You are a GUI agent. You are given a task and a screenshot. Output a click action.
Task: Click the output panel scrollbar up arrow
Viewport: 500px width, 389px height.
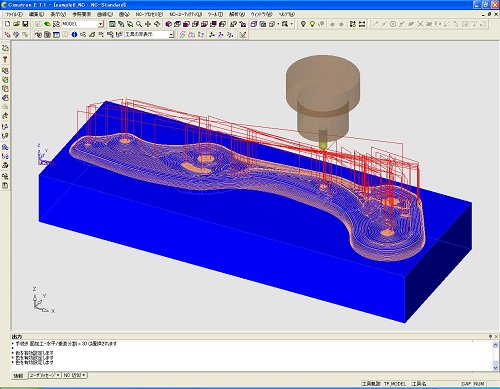tap(495, 345)
